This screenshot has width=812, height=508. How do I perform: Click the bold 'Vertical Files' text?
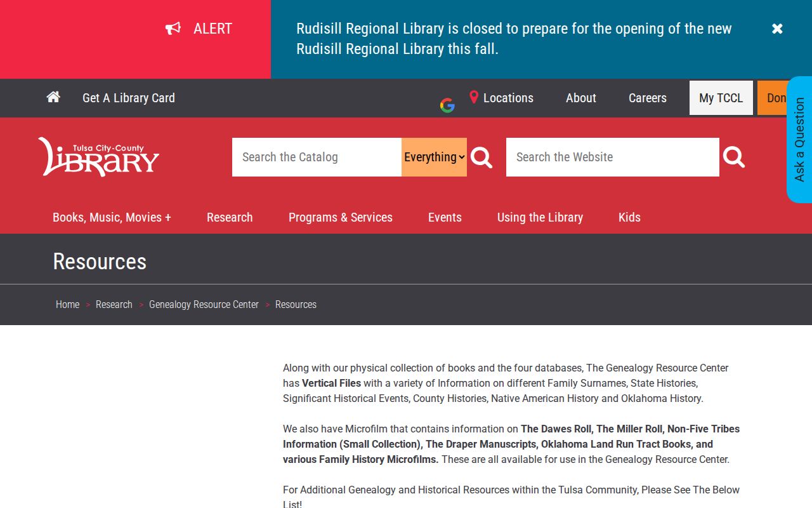(331, 384)
